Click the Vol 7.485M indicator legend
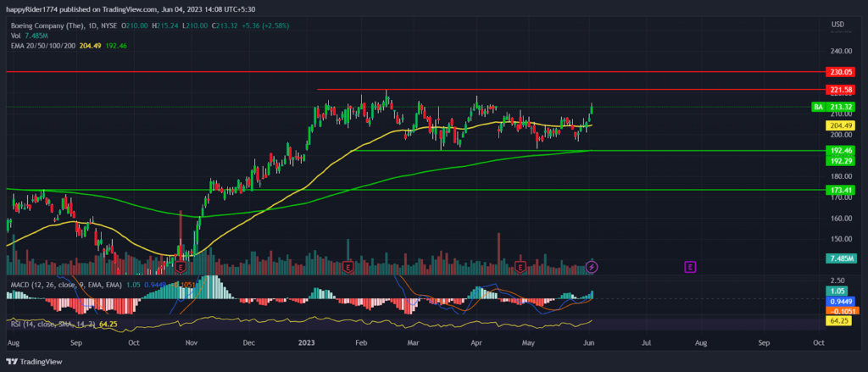This screenshot has height=372, width=868. coord(28,36)
